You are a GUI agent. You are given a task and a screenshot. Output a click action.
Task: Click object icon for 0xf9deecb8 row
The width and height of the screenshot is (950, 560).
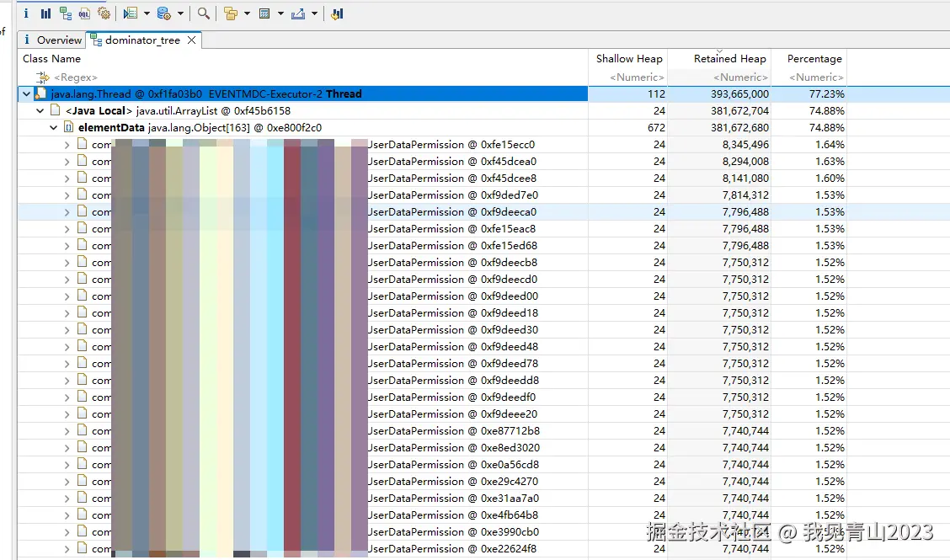(x=83, y=262)
